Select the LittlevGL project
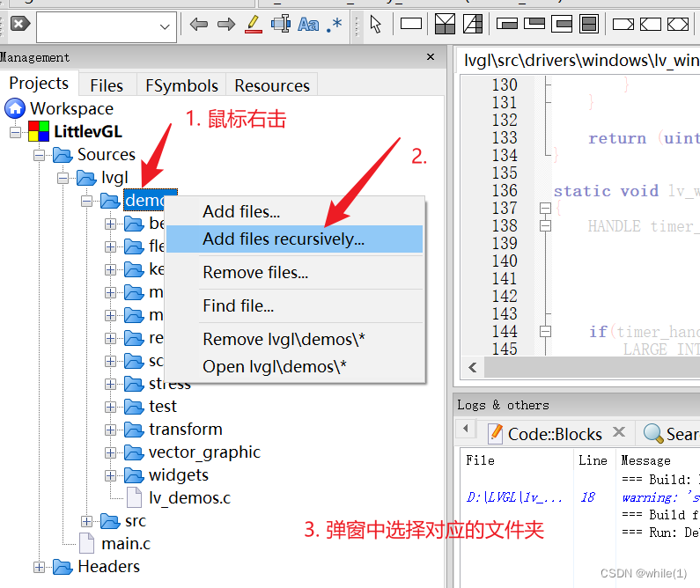Image resolution: width=700 pixels, height=588 pixels. coord(88,132)
